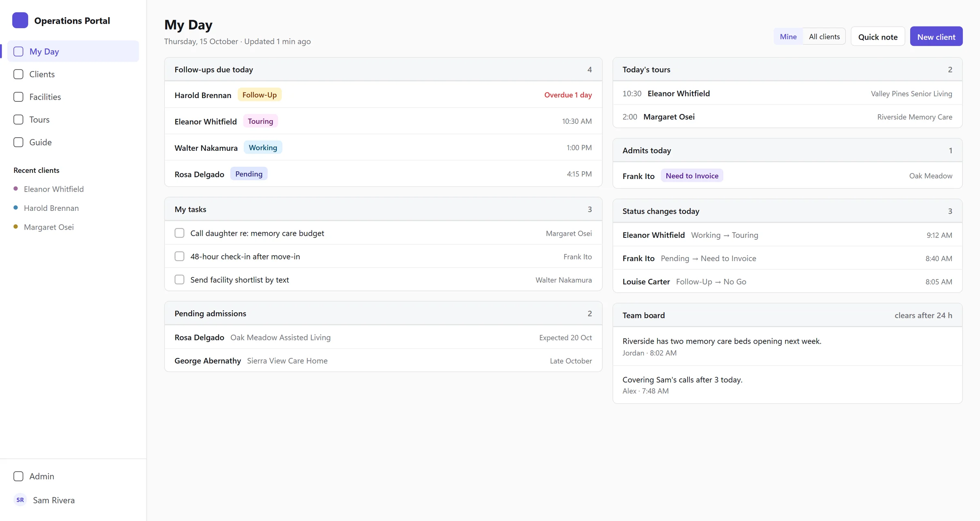Click Margaret Osei name on call daughter task
This screenshot has width=980, height=521.
tap(569, 233)
